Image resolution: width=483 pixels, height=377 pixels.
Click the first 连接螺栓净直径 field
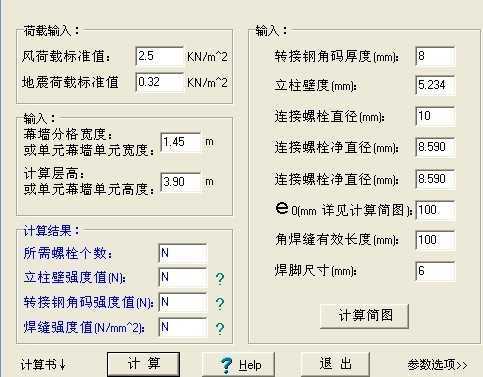(435, 147)
